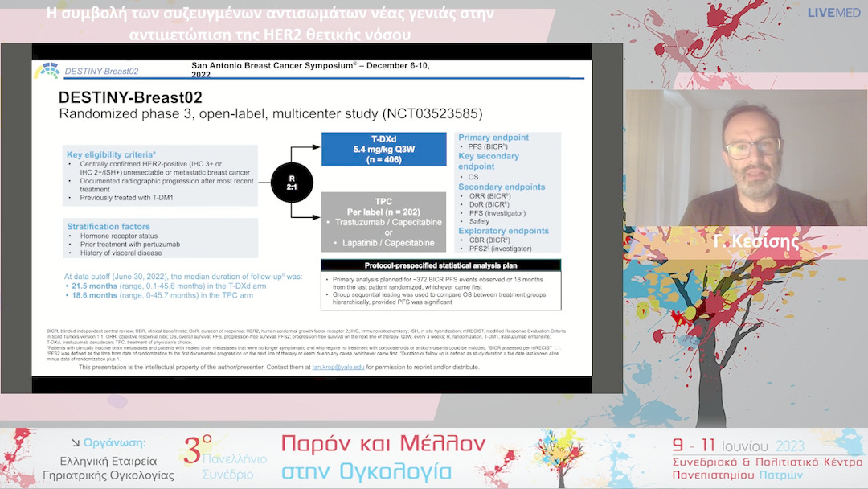Click the LIVEMED logo in top corner
Viewport: 868px width, 489px height.
coord(835,13)
